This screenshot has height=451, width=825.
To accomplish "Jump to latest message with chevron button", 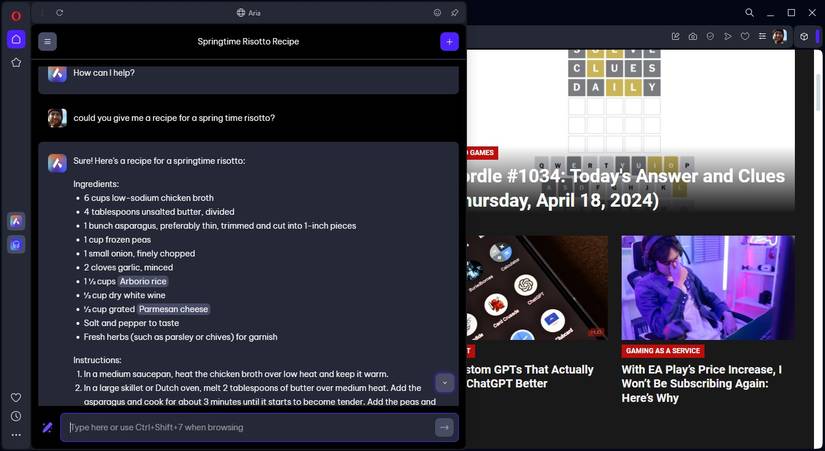I will click(445, 383).
